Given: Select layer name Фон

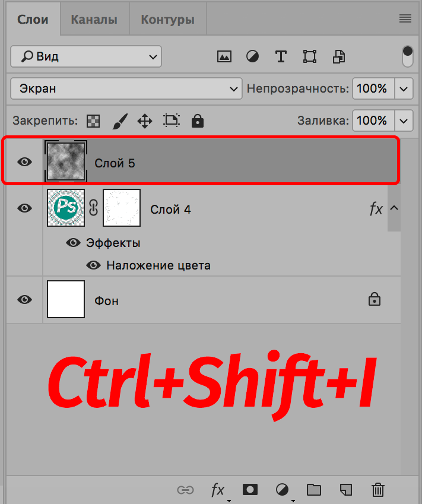Looking at the screenshot, I should pyautogui.click(x=106, y=301).
